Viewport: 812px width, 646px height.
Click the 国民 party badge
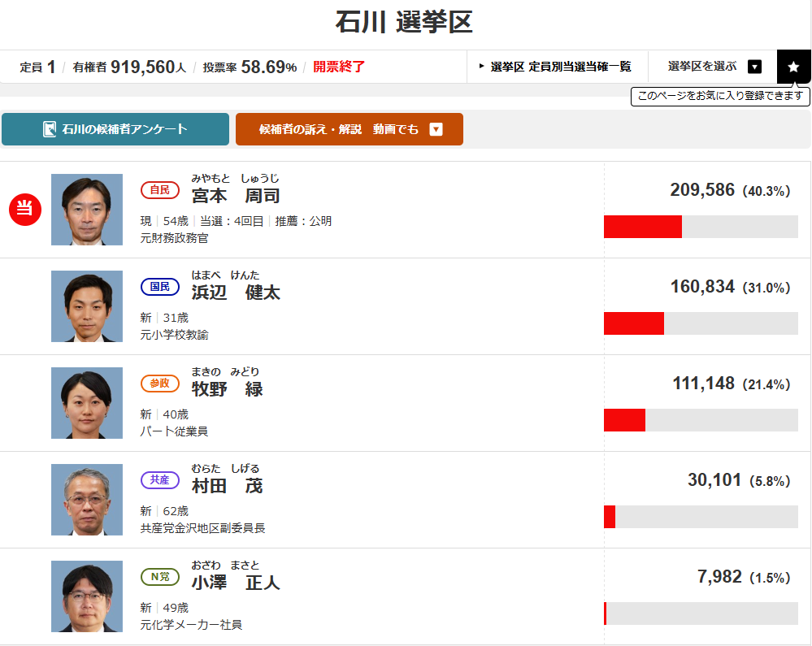click(x=160, y=287)
